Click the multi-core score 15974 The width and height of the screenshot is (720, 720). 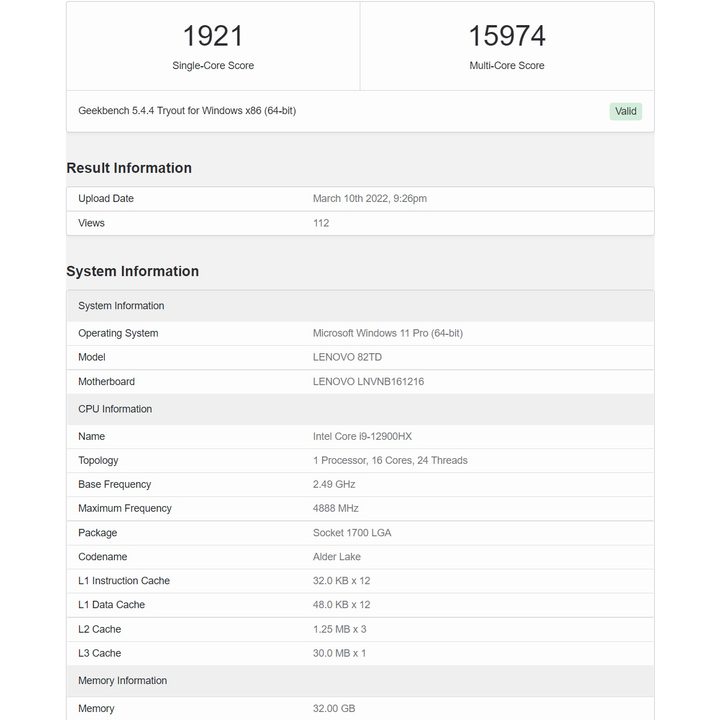(507, 36)
